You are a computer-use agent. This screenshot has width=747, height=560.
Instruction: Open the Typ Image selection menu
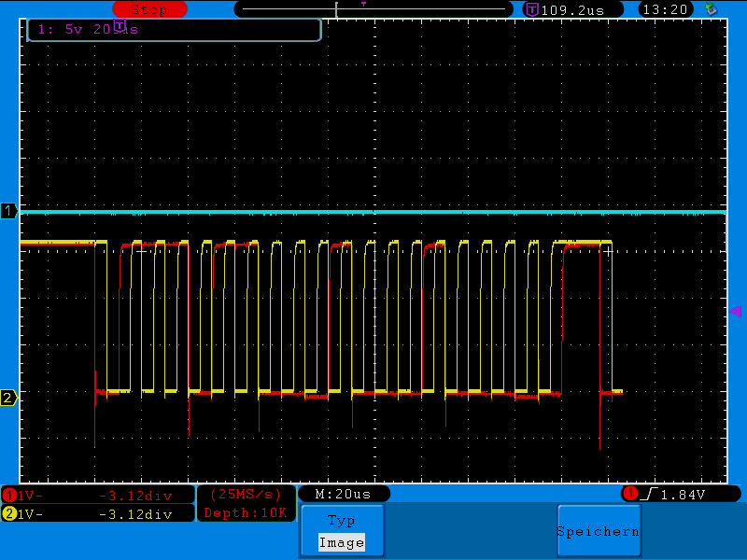click(x=342, y=531)
